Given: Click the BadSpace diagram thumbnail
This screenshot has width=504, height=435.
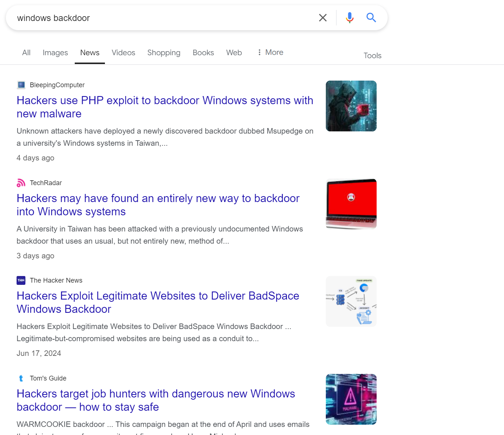Looking at the screenshot, I should click(351, 301).
